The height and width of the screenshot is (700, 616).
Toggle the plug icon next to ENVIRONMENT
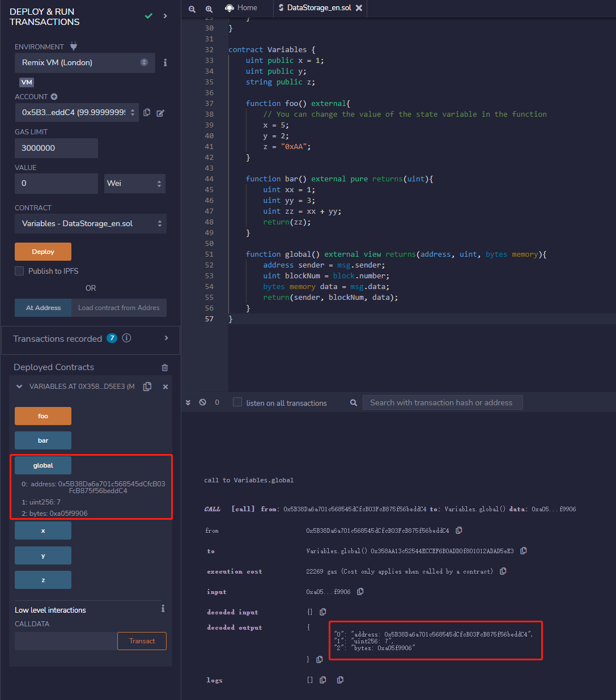73,46
